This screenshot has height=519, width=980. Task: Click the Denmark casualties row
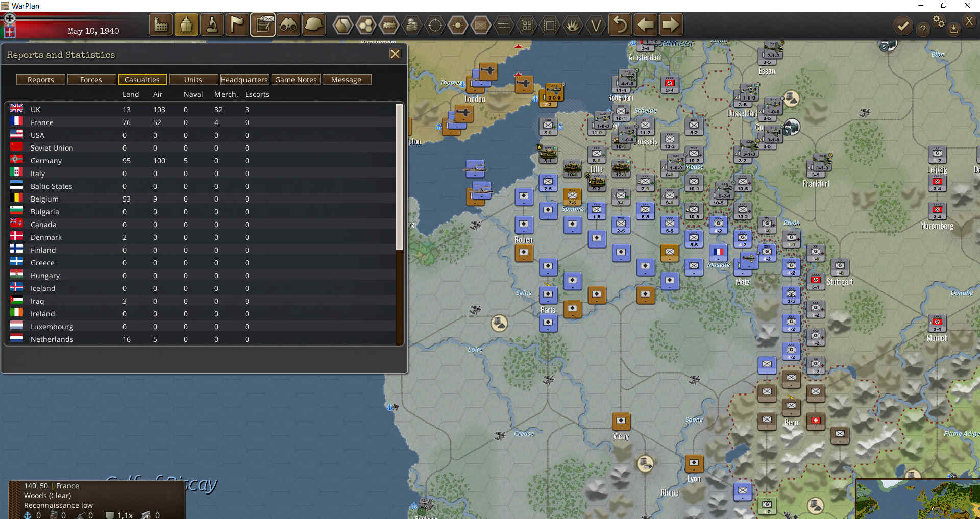click(x=202, y=237)
